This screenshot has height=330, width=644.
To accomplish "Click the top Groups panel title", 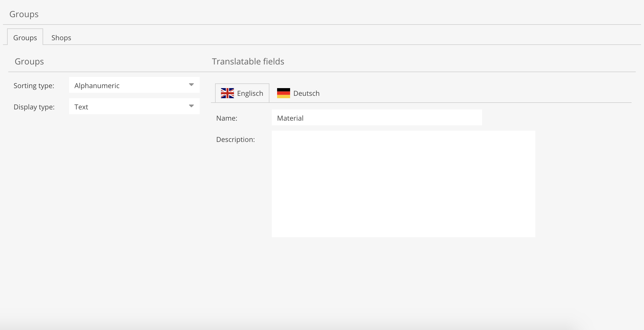I will point(24,14).
